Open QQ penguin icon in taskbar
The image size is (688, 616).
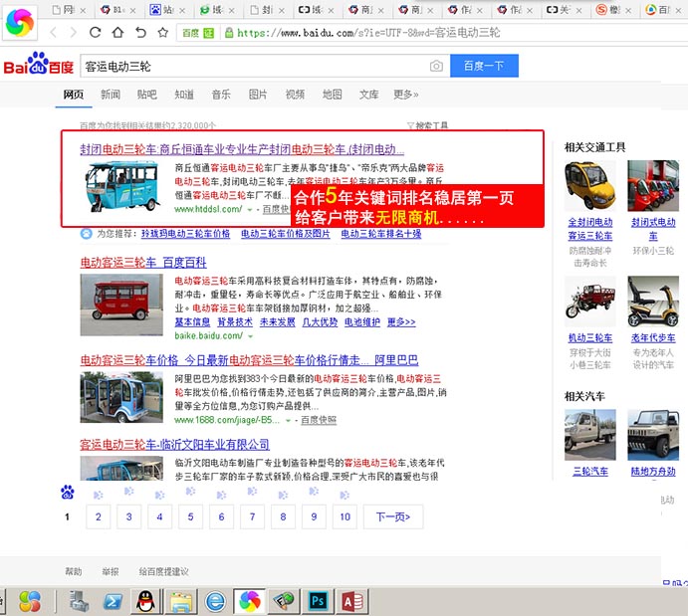point(145,601)
